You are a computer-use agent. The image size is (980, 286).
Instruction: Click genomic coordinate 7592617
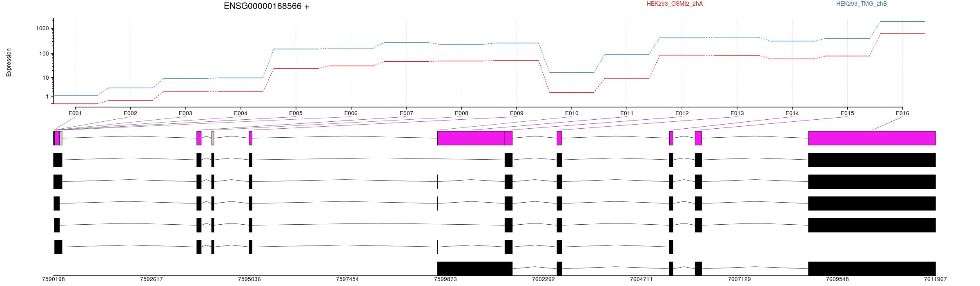tap(151, 279)
